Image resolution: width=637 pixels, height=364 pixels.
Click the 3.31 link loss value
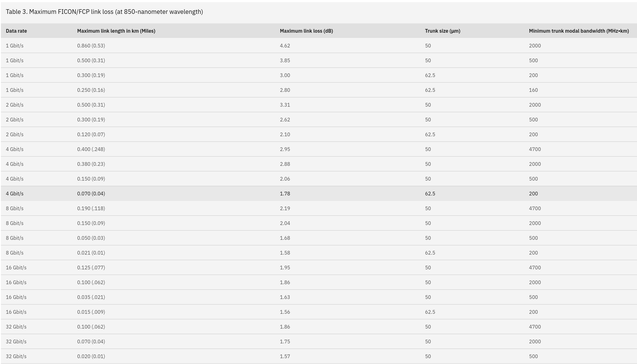pos(285,105)
